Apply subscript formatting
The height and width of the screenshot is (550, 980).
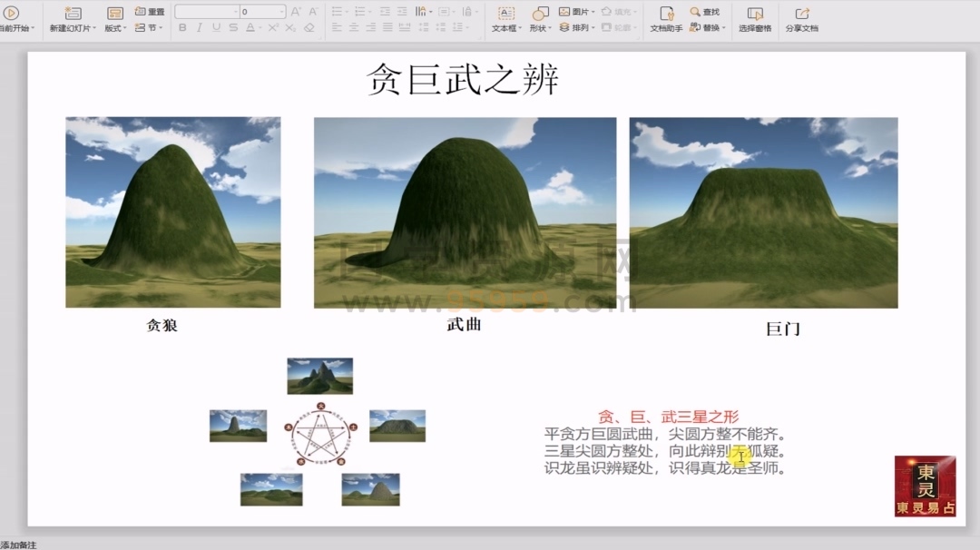tap(290, 27)
